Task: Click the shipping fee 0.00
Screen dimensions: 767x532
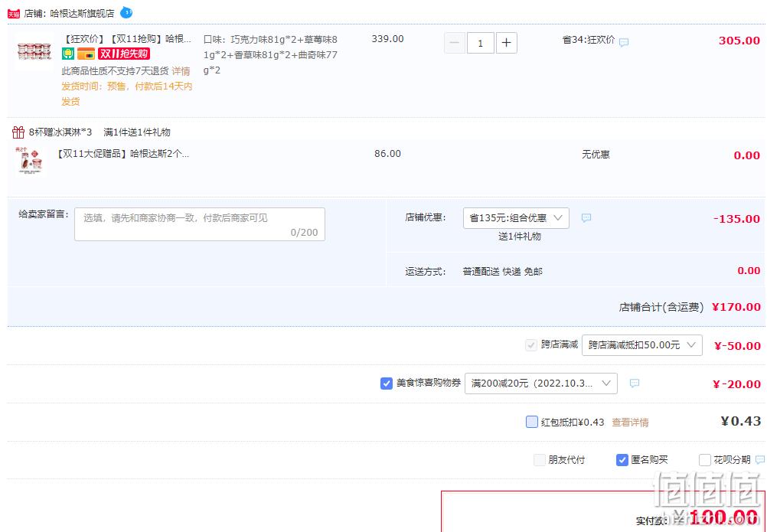Action: [x=749, y=271]
